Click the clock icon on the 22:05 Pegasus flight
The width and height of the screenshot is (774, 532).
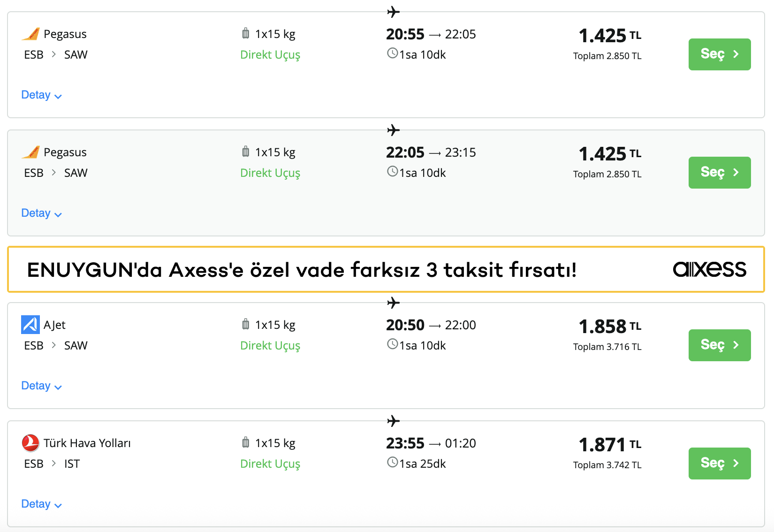pos(392,172)
